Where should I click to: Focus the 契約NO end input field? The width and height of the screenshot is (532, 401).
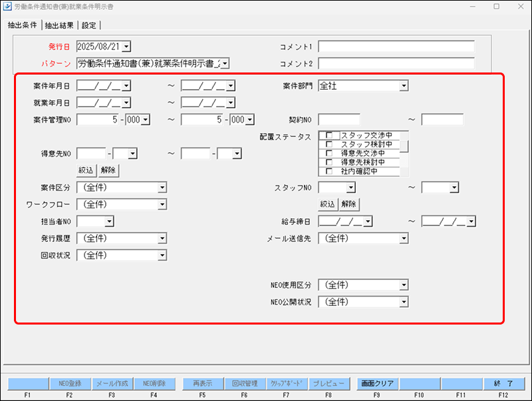click(442, 120)
